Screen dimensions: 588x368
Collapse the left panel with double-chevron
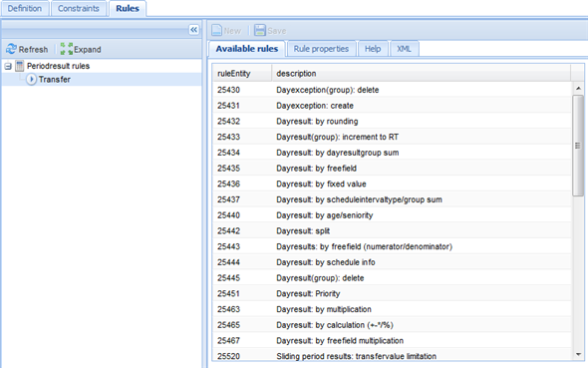pos(194,30)
